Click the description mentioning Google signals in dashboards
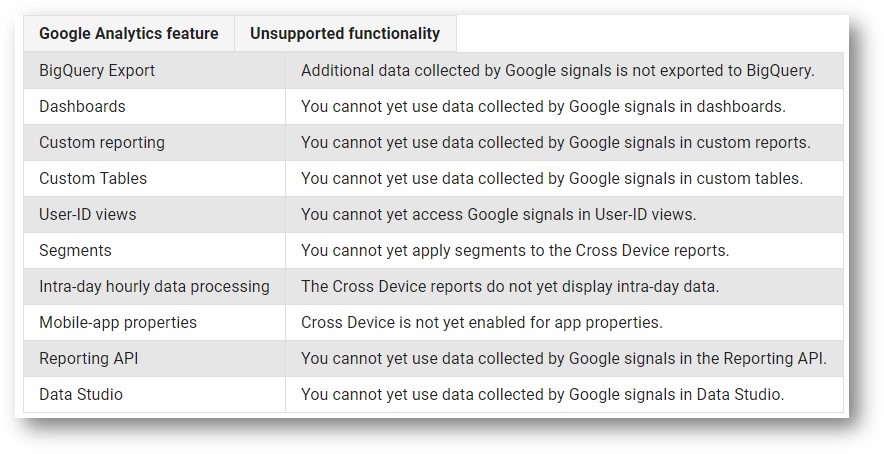Image resolution: width=884 pixels, height=454 pixels. click(x=543, y=106)
